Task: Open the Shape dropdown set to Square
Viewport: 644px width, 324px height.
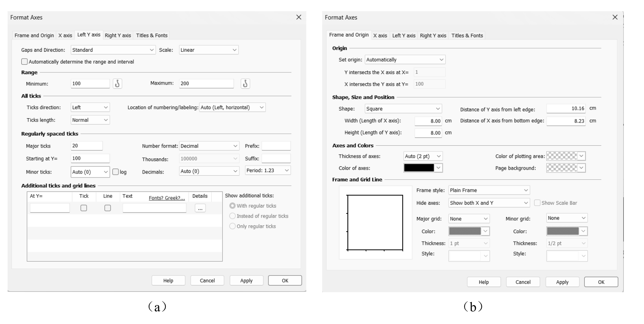Action: (403, 109)
